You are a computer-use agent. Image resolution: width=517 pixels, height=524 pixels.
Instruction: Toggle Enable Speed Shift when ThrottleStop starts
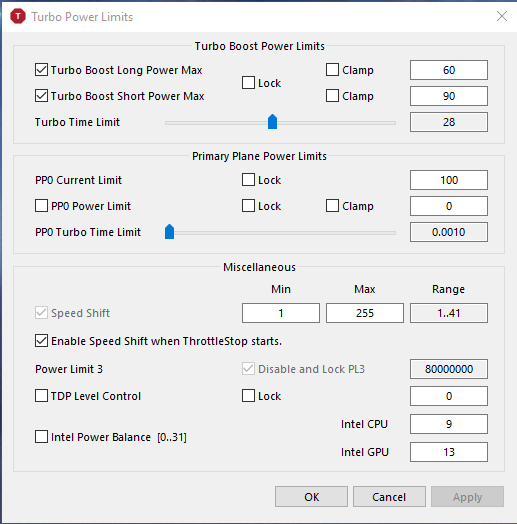[x=41, y=341]
